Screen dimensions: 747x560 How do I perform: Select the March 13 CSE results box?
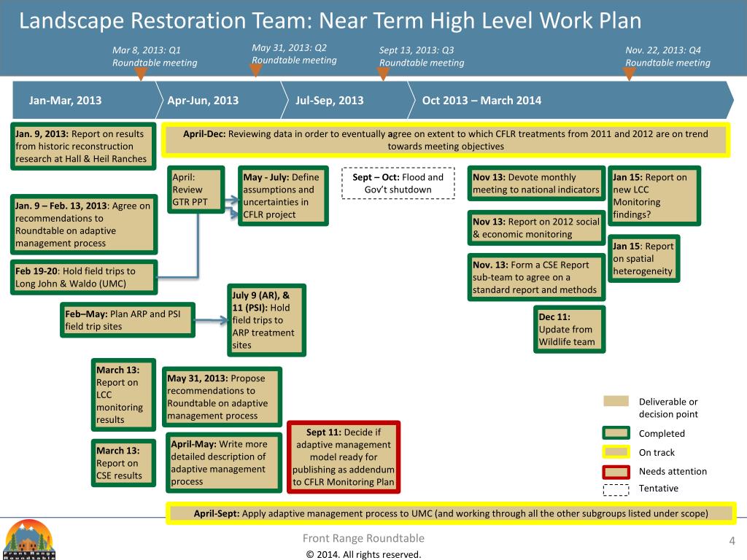123,463
